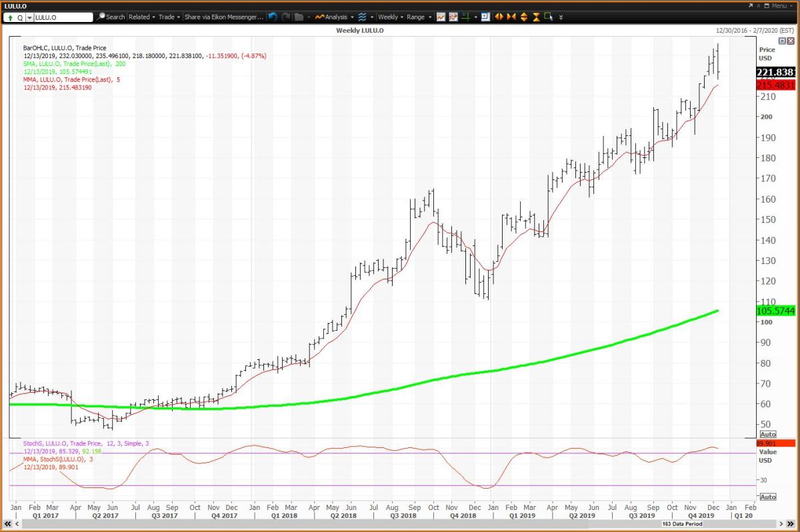This screenshot has width=800, height=532.
Task: Click horizontal expand arrows icon
Action: tap(499, 17)
